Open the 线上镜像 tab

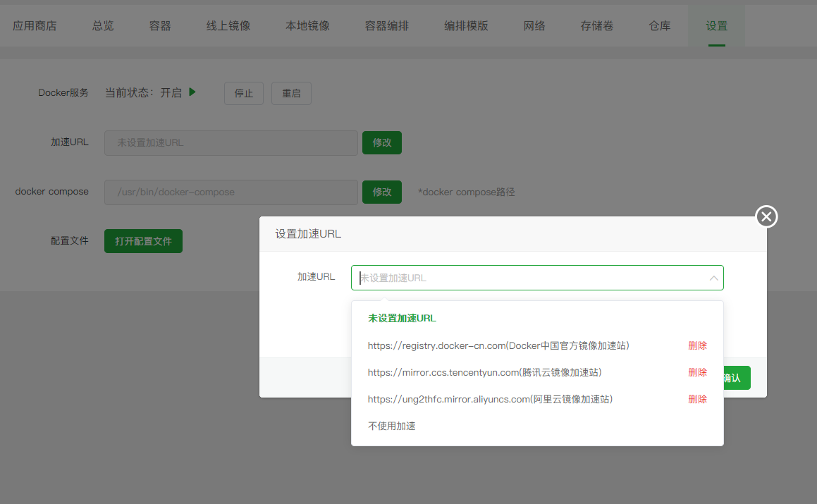[228, 25]
